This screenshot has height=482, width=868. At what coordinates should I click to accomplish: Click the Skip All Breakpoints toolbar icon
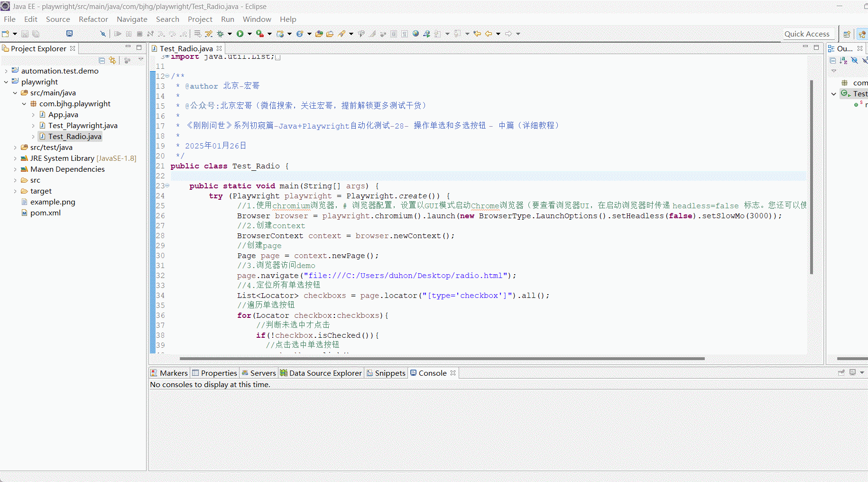tap(102, 34)
